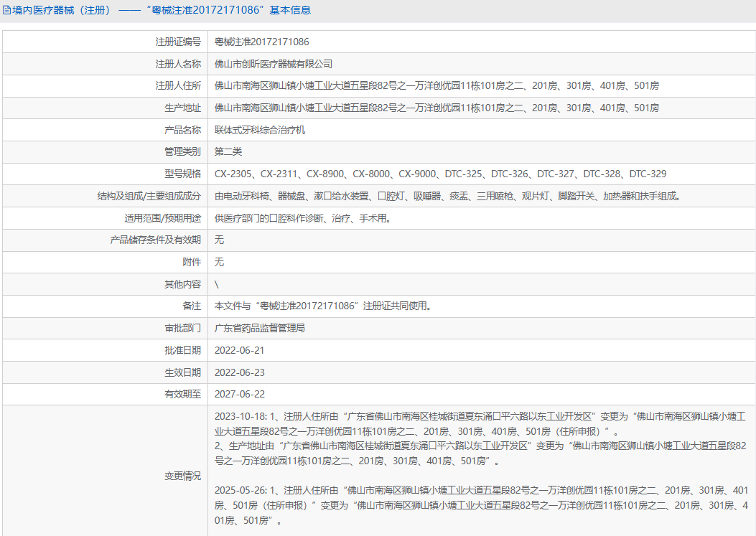Image resolution: width=756 pixels, height=536 pixels.
Task: Click the label 其他内容
Action: (183, 284)
